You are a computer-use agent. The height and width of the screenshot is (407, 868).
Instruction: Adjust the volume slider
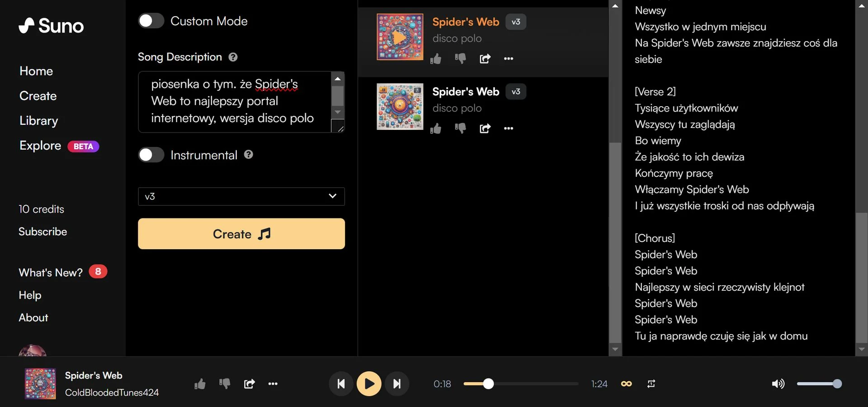point(819,384)
